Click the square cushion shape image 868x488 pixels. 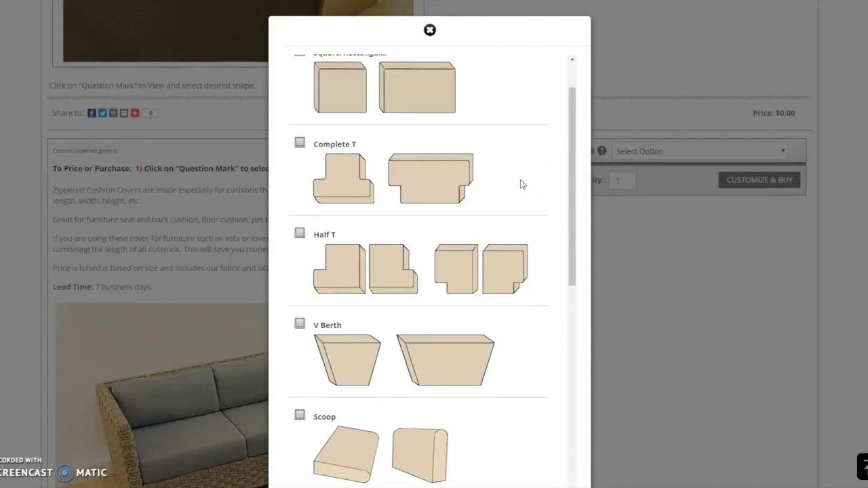pos(340,87)
